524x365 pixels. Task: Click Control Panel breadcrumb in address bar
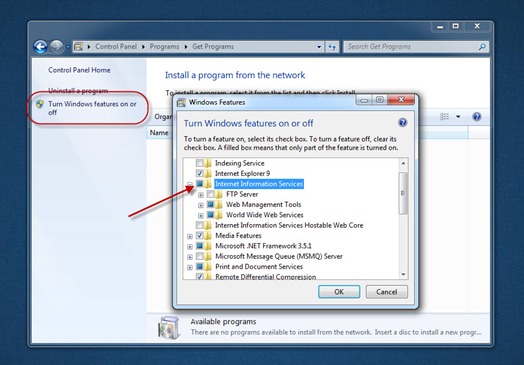(x=116, y=47)
